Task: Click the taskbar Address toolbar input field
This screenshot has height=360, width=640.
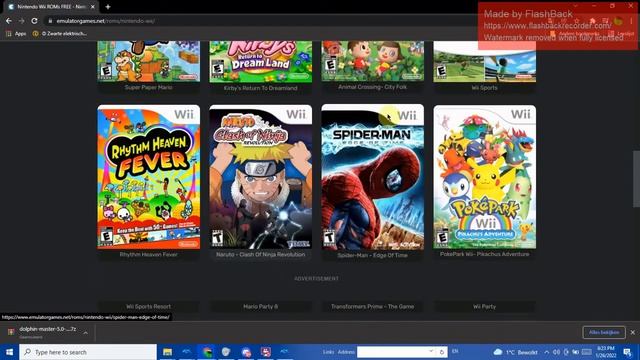Action: point(394,352)
